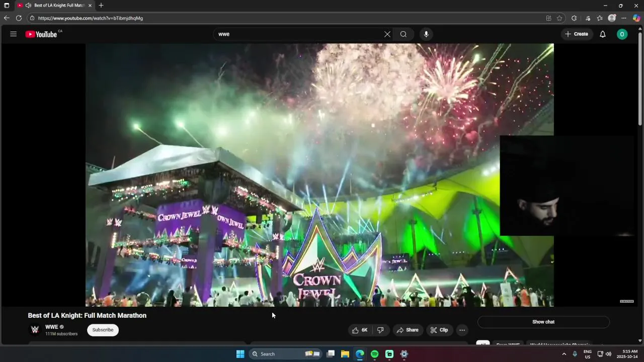Screen dimensions: 644x362
Task: Open Task View from taskbar
Action: click(x=331, y=354)
